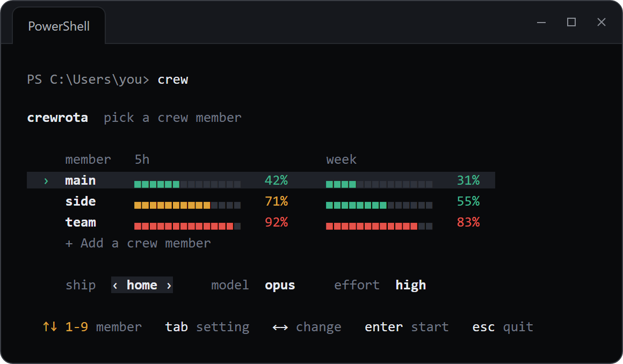
Task: Click the 83% weekly value for team
Action: [468, 222]
